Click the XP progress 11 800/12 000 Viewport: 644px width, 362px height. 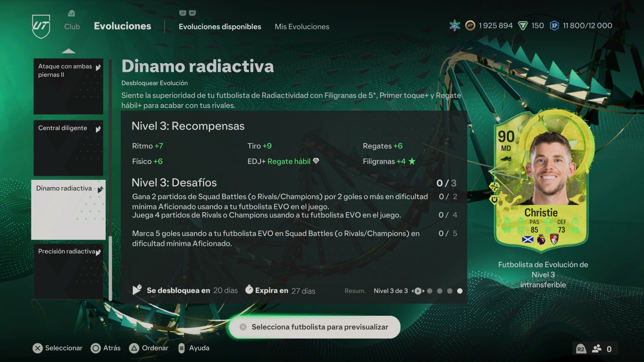587,25
